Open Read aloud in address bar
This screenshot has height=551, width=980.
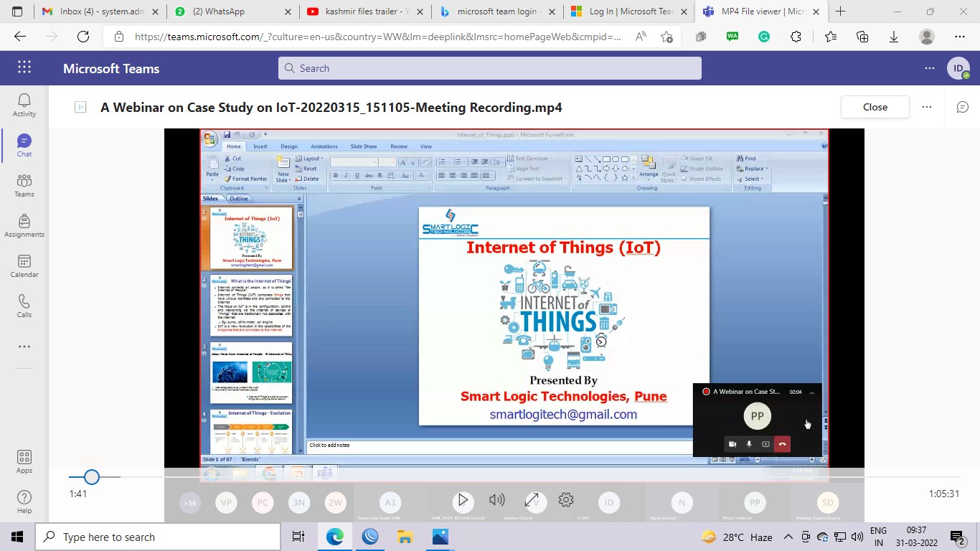pyautogui.click(x=641, y=37)
